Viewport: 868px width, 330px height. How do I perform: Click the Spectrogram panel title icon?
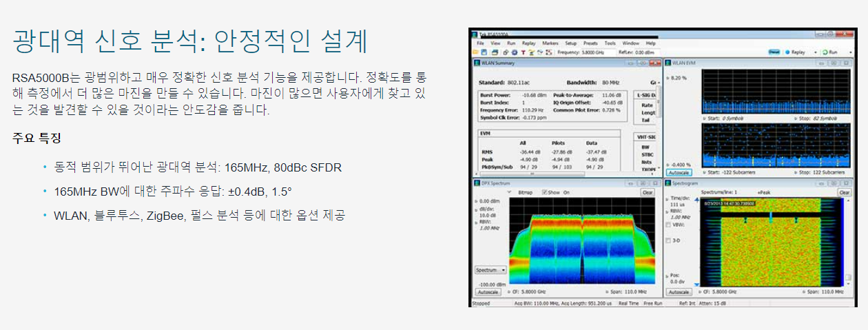pos(668,183)
